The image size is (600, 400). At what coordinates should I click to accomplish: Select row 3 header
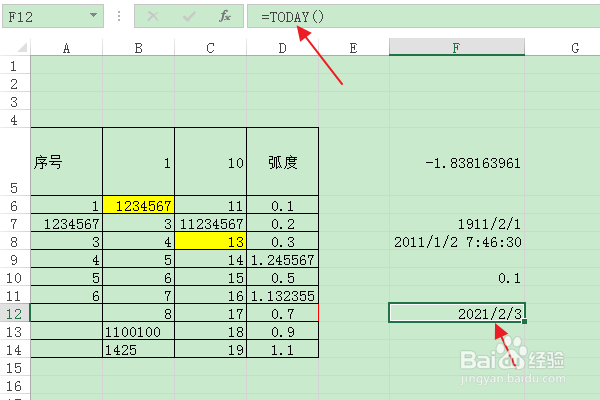click(15, 101)
